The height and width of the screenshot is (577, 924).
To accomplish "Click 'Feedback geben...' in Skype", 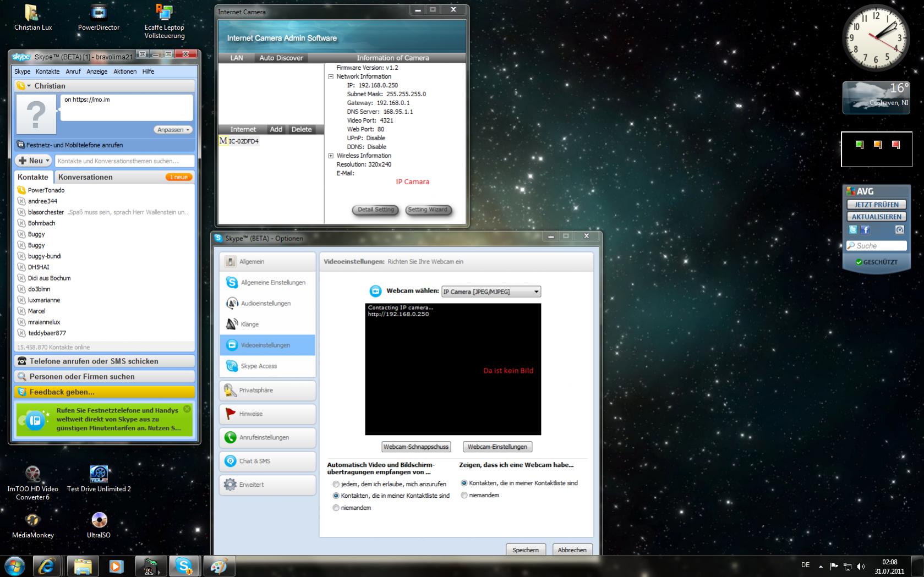I will pyautogui.click(x=105, y=392).
